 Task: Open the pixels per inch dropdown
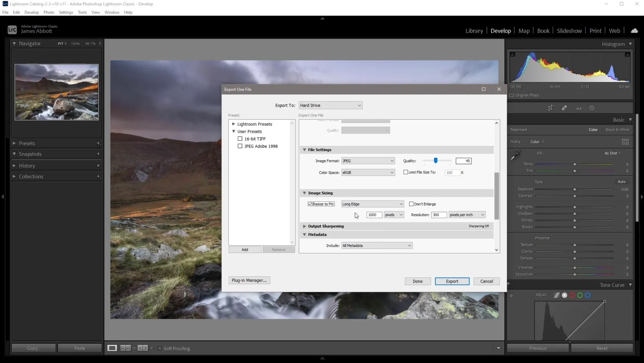coord(467,215)
